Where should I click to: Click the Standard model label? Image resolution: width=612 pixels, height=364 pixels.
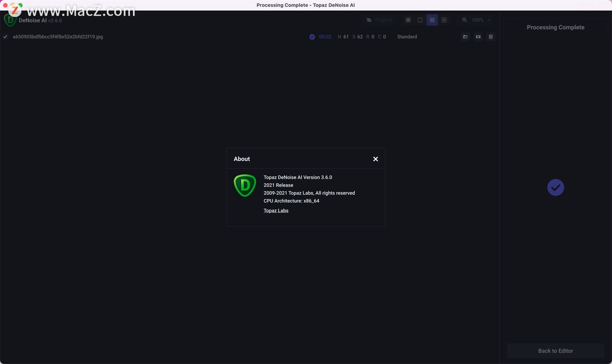(x=407, y=37)
